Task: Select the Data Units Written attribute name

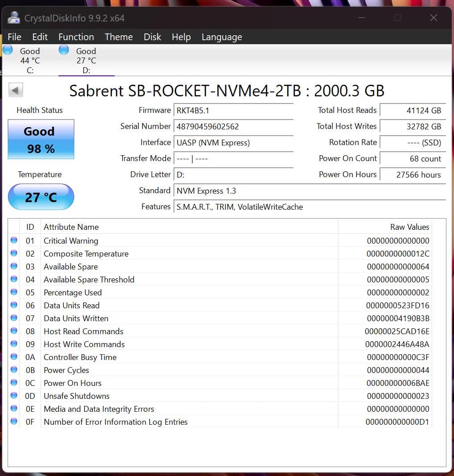Action: click(x=76, y=319)
